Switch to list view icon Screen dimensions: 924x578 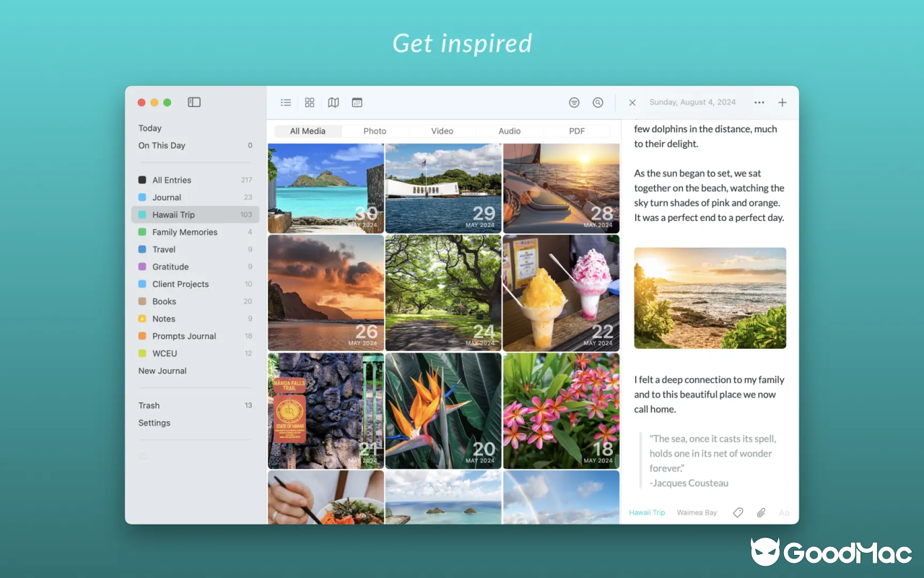pos(286,103)
